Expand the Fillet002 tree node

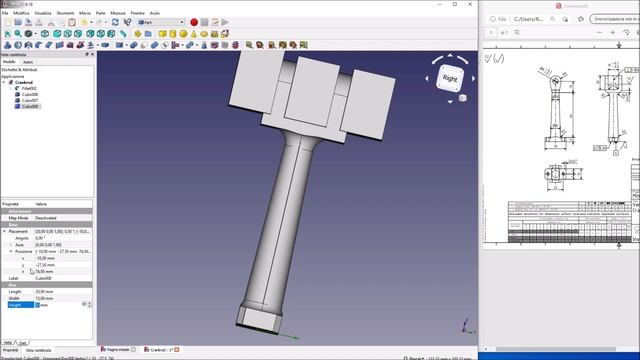[x=11, y=88]
